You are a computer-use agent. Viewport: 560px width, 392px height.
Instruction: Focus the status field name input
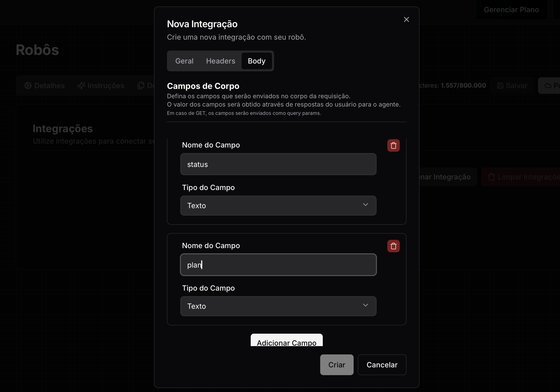pyautogui.click(x=278, y=164)
